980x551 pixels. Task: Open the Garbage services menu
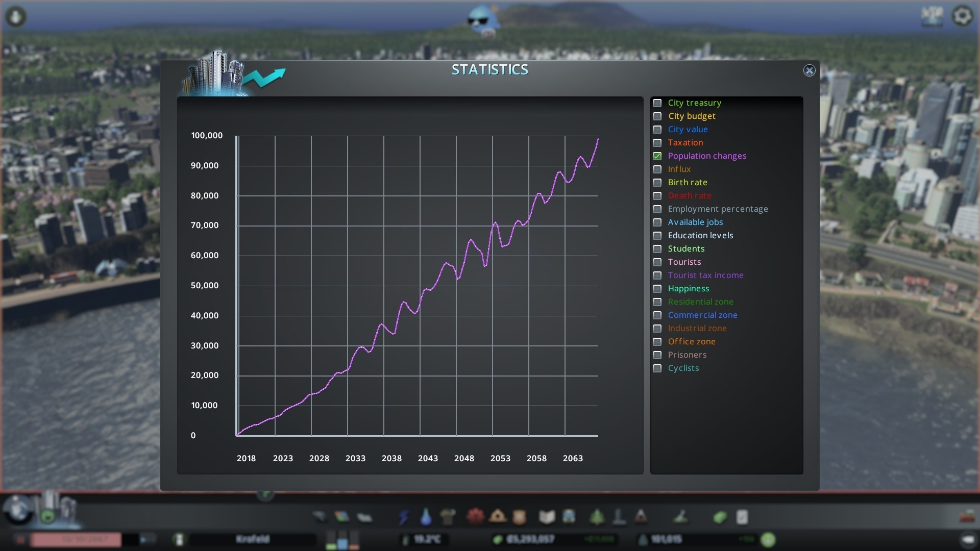448,517
